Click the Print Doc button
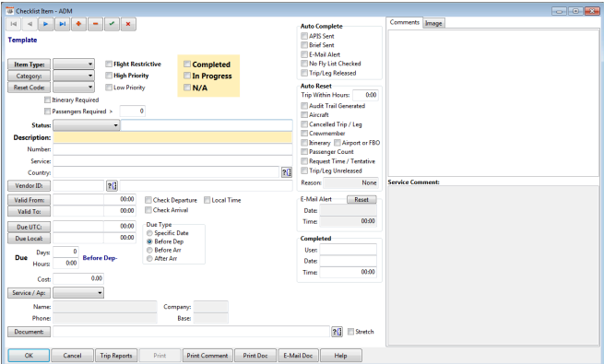Screen dimensions: 604x364 255,356
